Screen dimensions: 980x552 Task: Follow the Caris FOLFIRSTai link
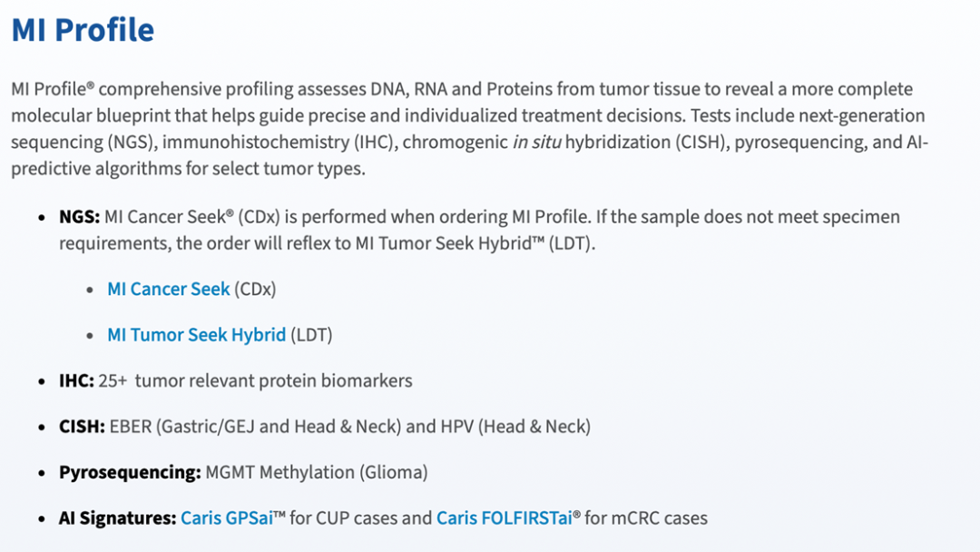click(x=505, y=517)
